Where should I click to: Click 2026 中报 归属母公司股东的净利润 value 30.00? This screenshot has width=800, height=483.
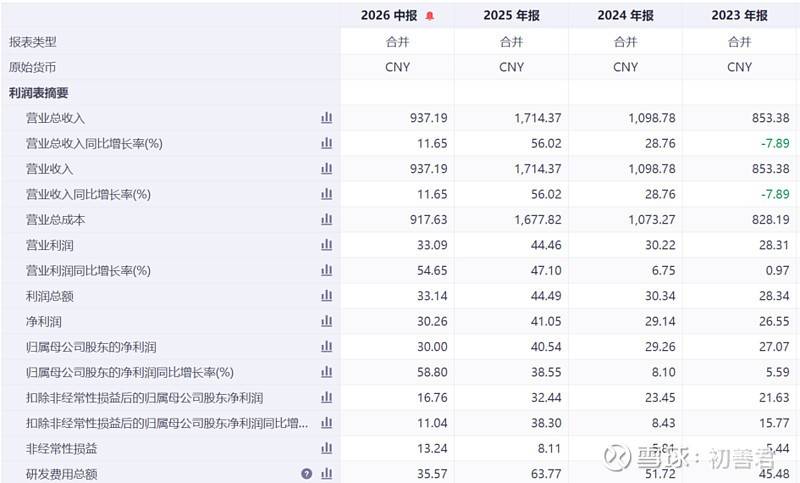click(432, 347)
